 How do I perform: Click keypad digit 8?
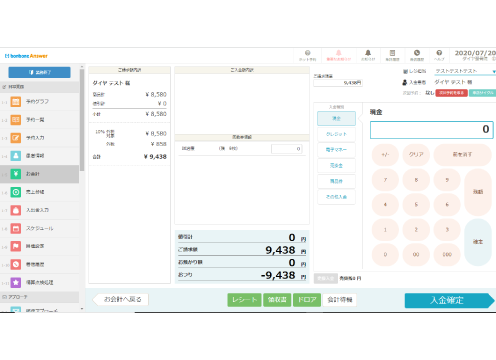[416, 180]
